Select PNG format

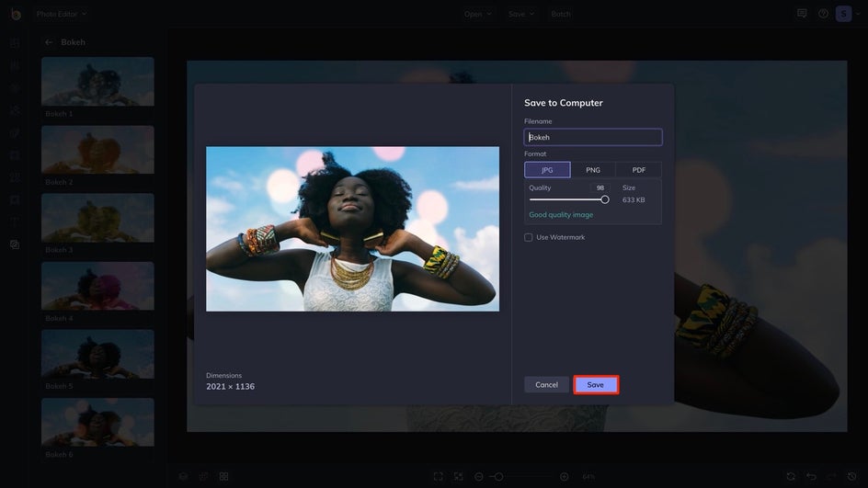pyautogui.click(x=593, y=170)
